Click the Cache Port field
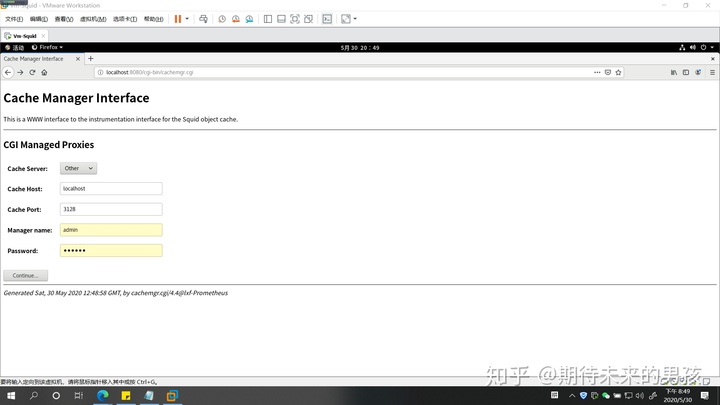The image size is (720, 405). coord(111,209)
